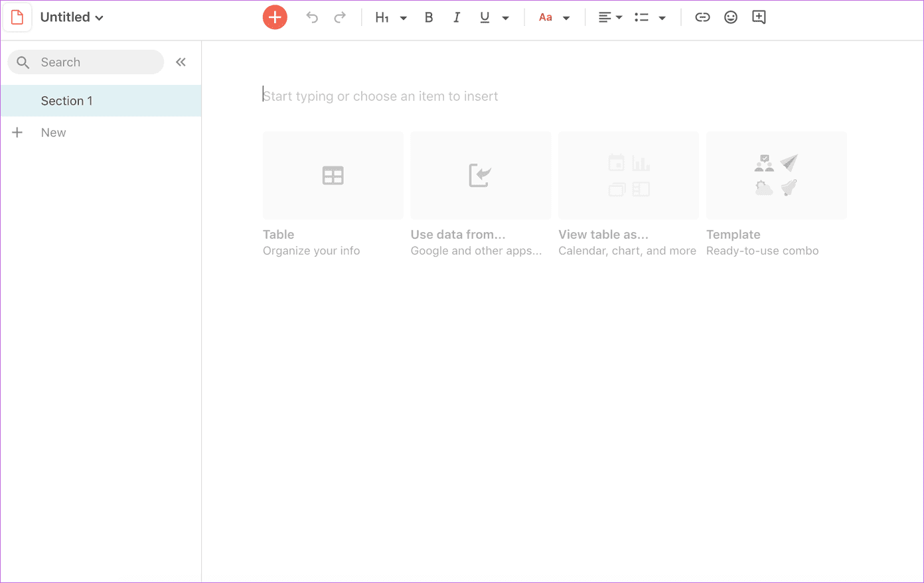Open the underline options dropdown arrow
The height and width of the screenshot is (583, 924).
506,18
